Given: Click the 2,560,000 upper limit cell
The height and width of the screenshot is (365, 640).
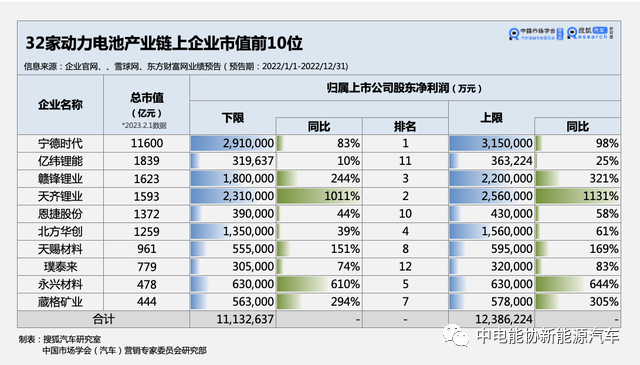Looking at the screenshot, I should coord(491,196).
